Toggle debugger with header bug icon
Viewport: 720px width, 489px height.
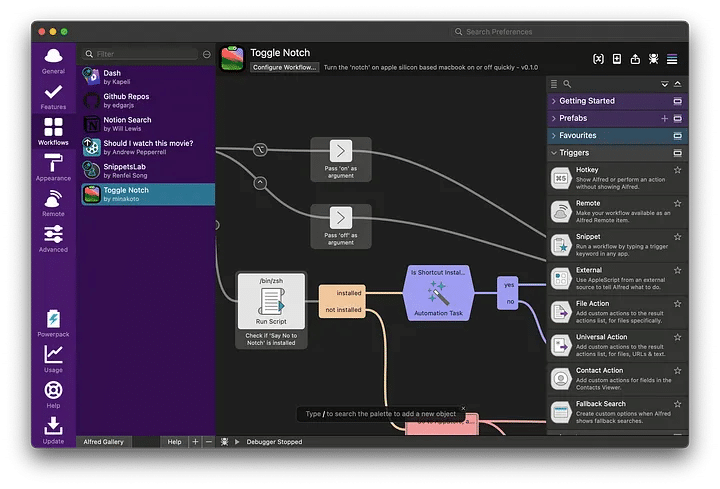pos(653,59)
